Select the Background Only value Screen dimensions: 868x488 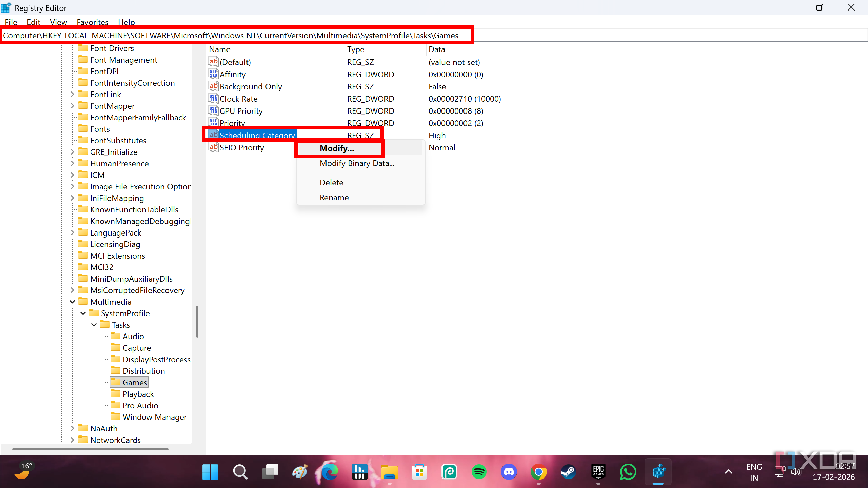[x=251, y=86]
